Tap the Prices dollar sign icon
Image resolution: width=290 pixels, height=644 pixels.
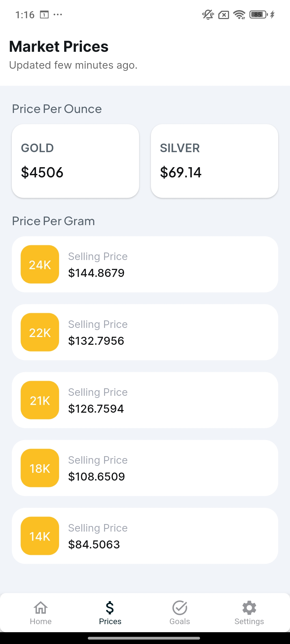tap(110, 608)
